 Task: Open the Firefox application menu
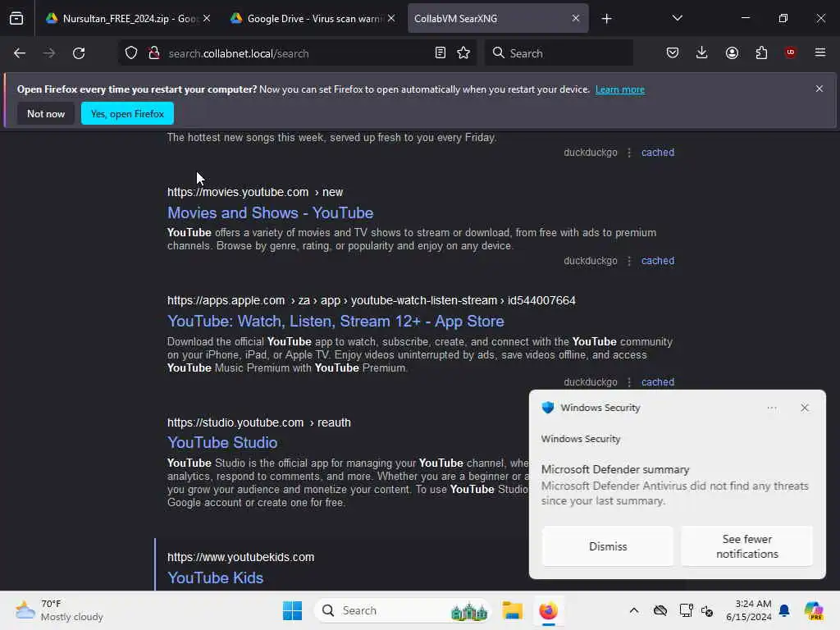(820, 53)
